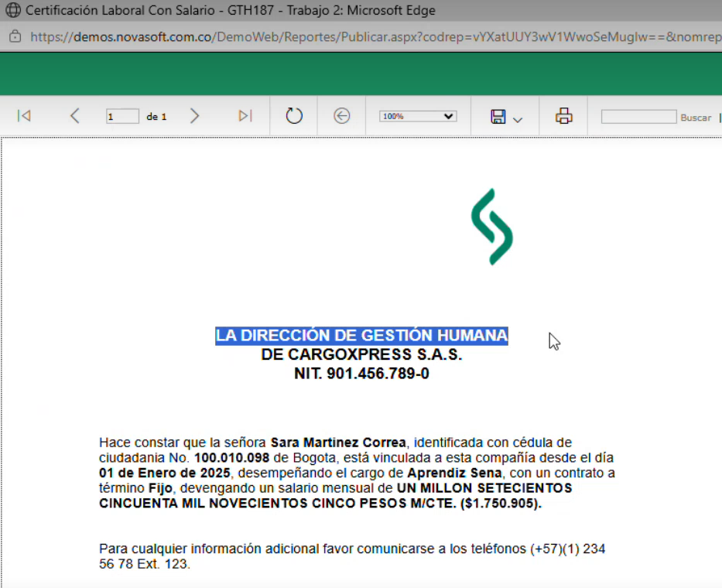722x588 pixels.
Task: Click the ID number 100.010.098
Action: click(231, 458)
